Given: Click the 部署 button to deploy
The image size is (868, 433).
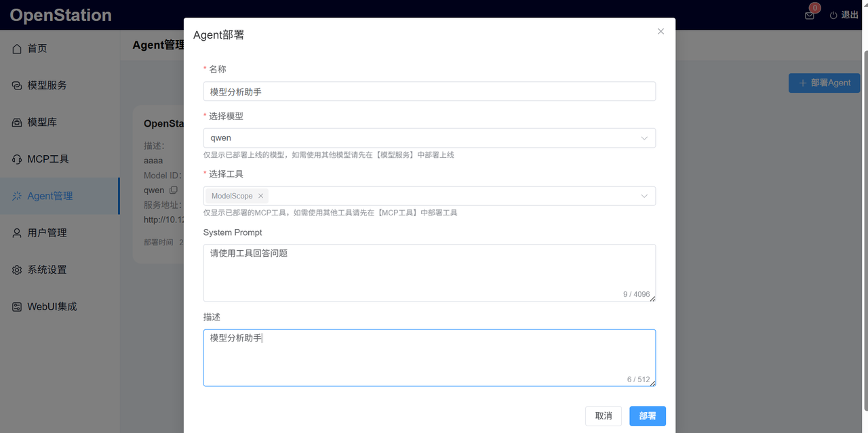Looking at the screenshot, I should (x=647, y=416).
